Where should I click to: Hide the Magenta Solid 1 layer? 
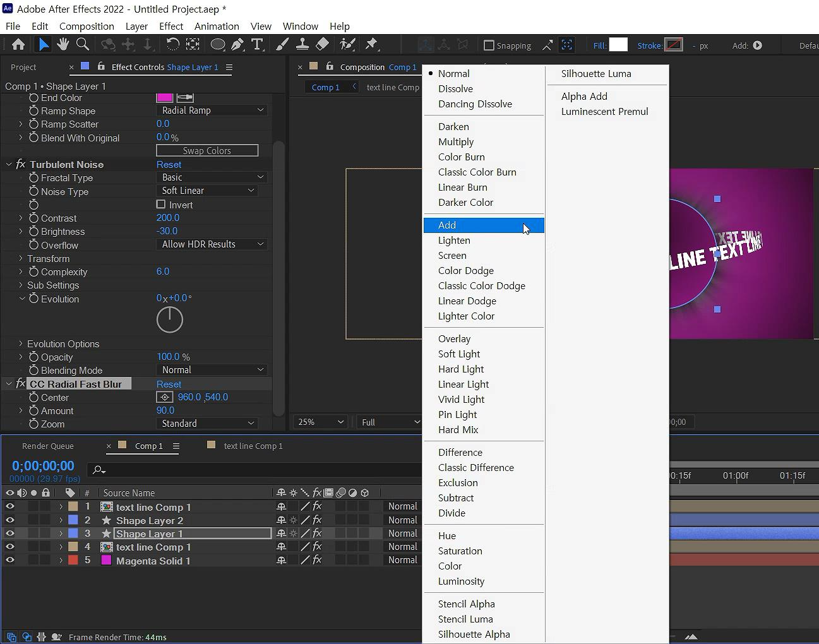click(x=9, y=560)
